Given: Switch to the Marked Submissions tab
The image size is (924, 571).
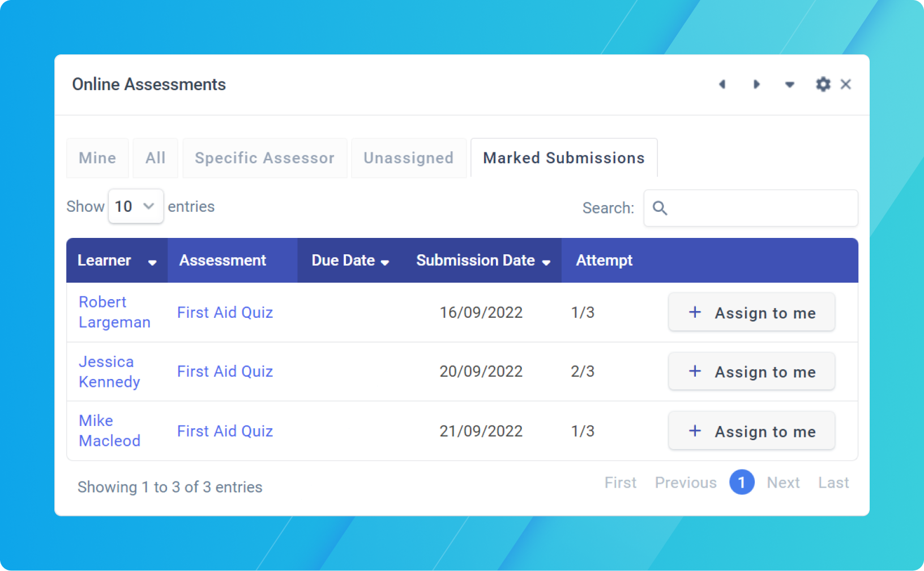Looking at the screenshot, I should (x=563, y=158).
